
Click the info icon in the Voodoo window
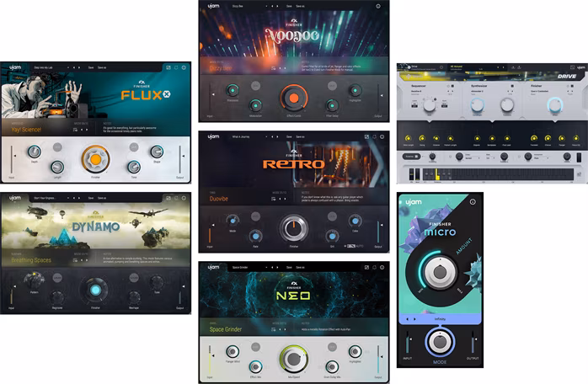(378, 6)
